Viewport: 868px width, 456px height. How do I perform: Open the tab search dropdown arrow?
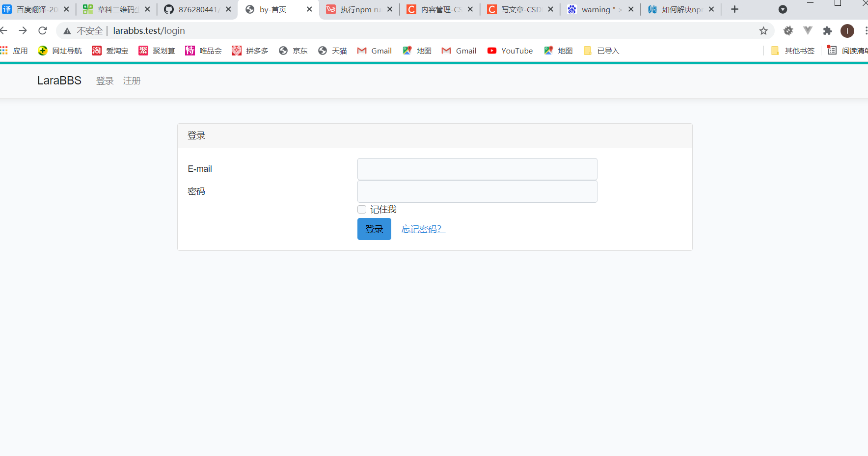pyautogui.click(x=783, y=9)
